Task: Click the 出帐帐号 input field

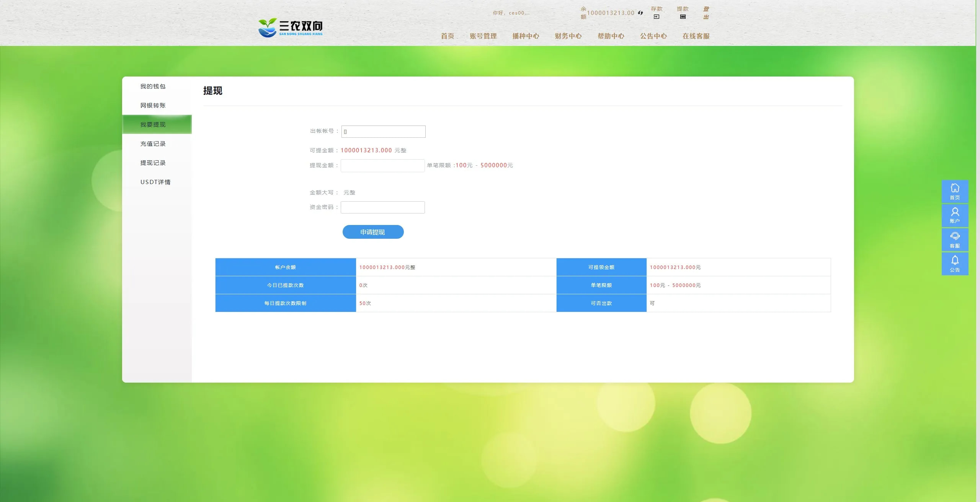Action: coord(383,132)
